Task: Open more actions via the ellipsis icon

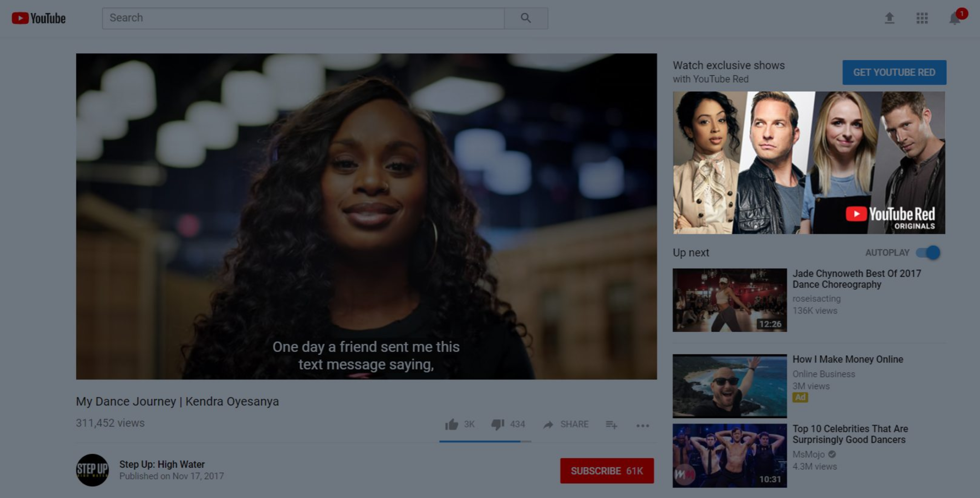Action: [643, 426]
